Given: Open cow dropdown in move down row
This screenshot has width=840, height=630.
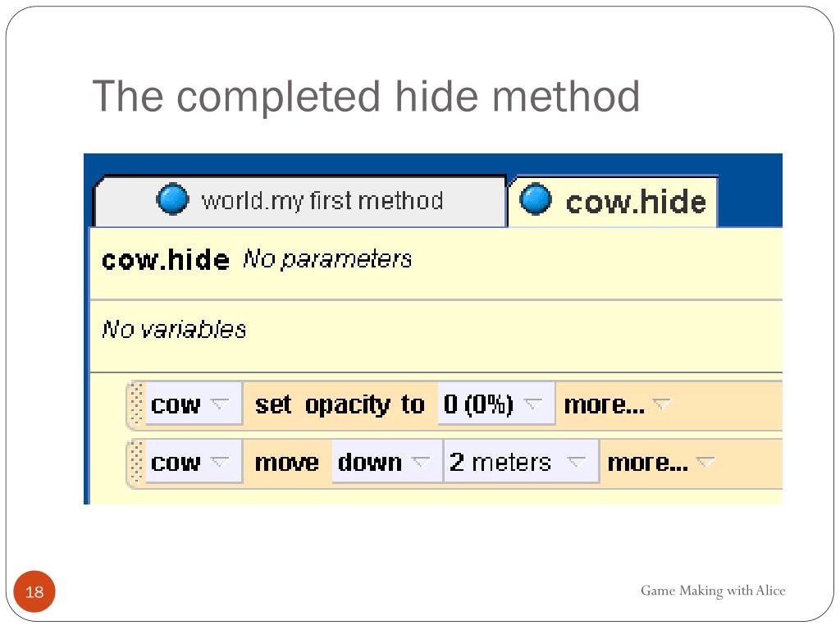Looking at the screenshot, I should click(x=194, y=462).
